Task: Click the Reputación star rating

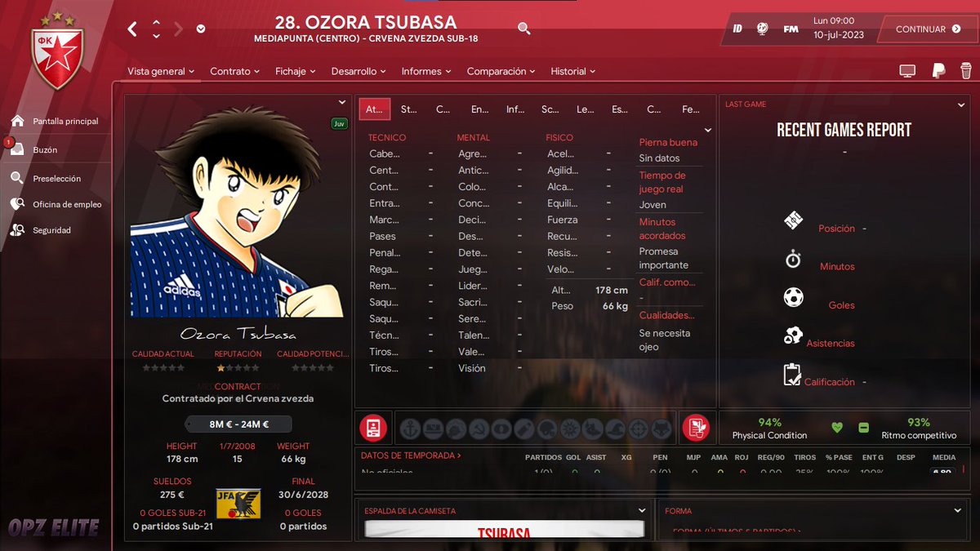Action: pos(238,368)
